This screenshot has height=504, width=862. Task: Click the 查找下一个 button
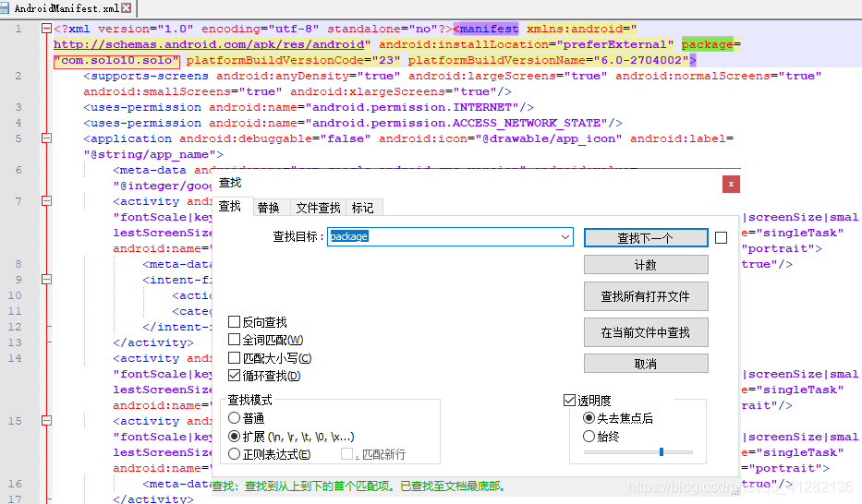646,238
